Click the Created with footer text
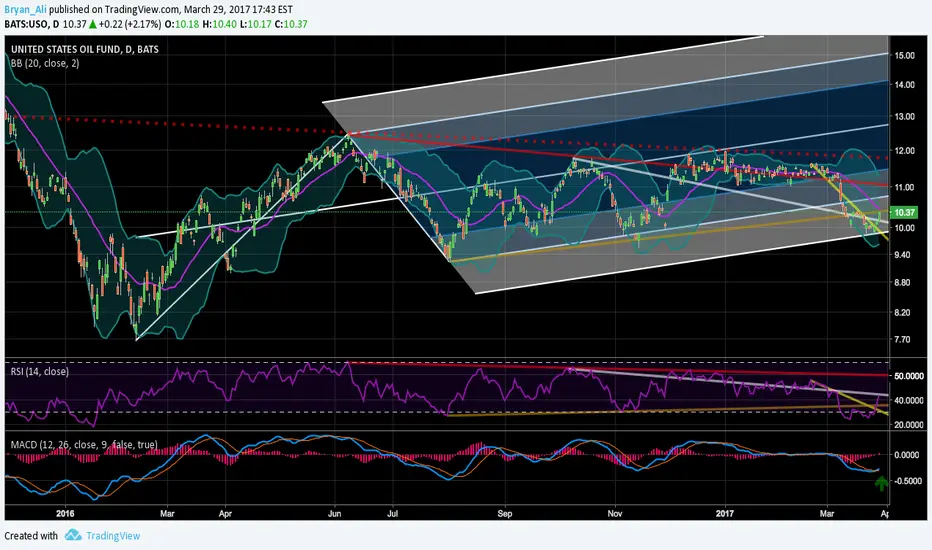Image resolution: width=932 pixels, height=550 pixels. point(31,536)
